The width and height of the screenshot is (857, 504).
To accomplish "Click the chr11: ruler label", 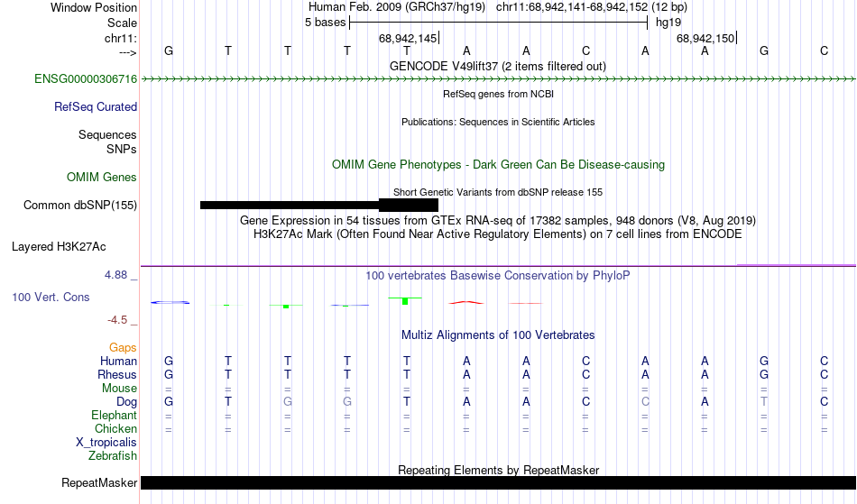I will 121,39.
